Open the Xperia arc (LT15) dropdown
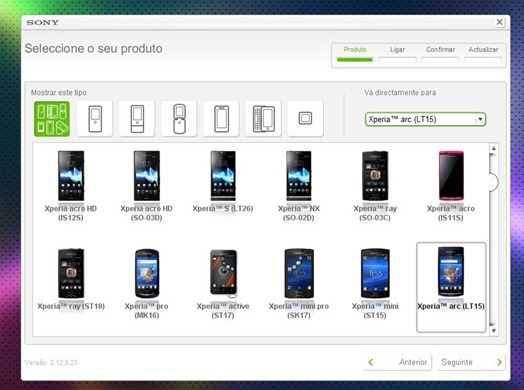Viewport: 524px width, 390px height. [425, 119]
